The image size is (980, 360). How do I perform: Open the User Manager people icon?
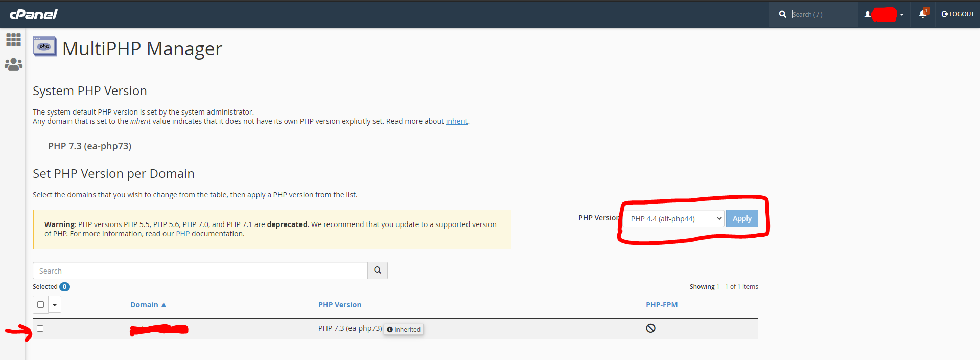point(13,64)
